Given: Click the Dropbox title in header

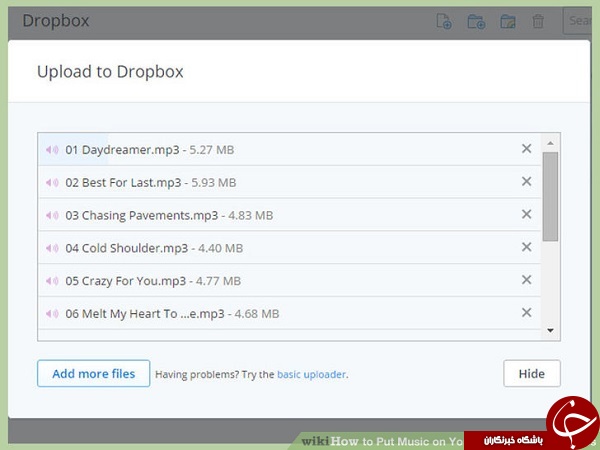Looking at the screenshot, I should tap(56, 21).
